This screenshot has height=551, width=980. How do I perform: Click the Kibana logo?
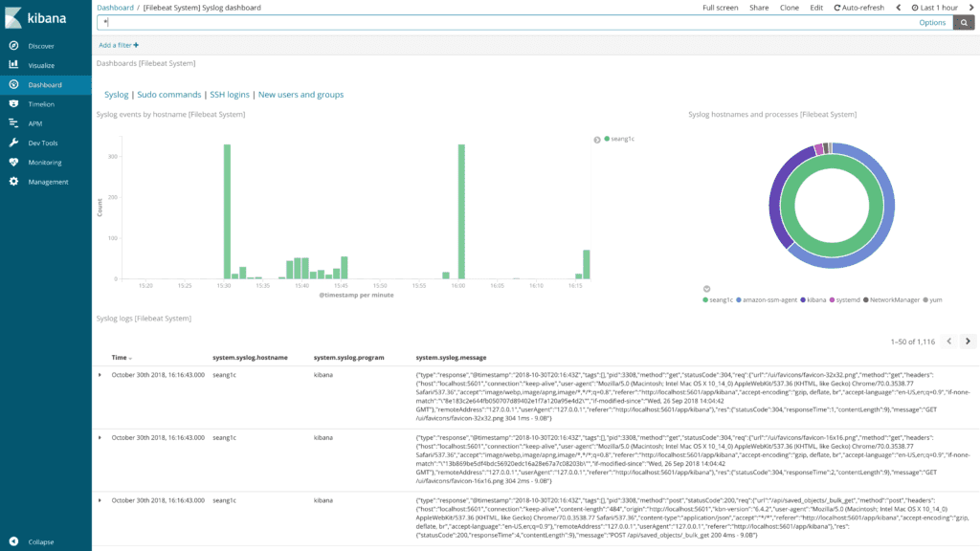[35, 18]
